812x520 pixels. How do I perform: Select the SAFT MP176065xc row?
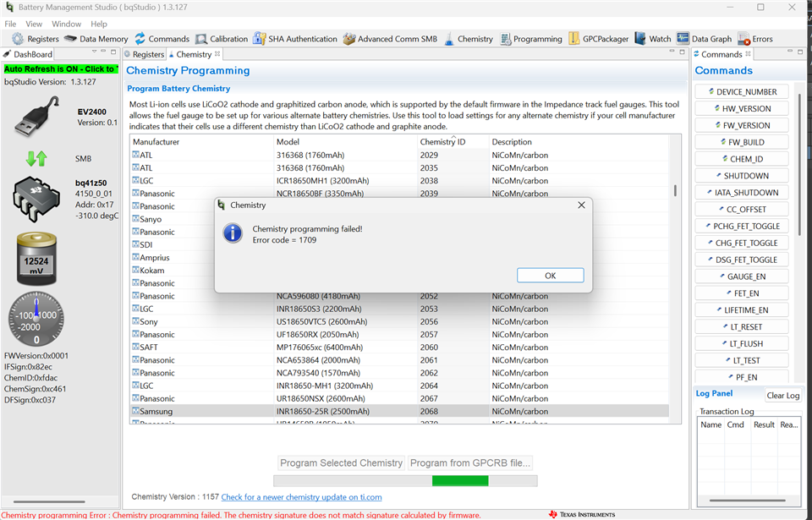coord(399,347)
